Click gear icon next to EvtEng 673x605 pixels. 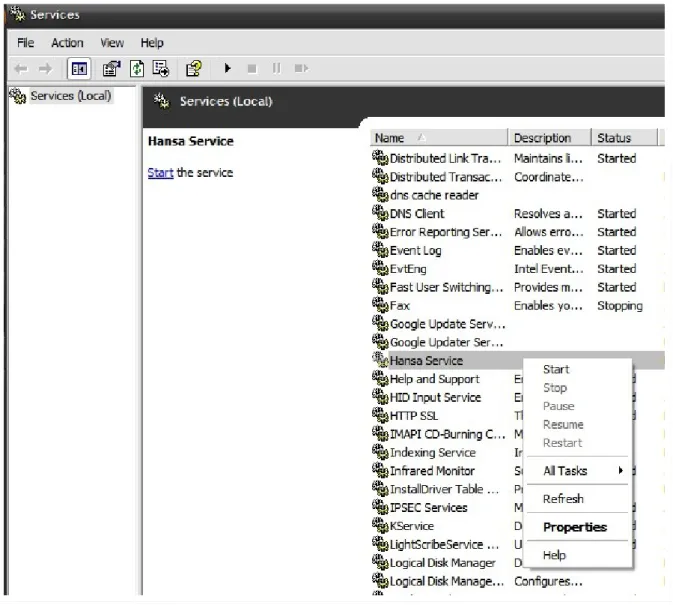[x=380, y=269]
